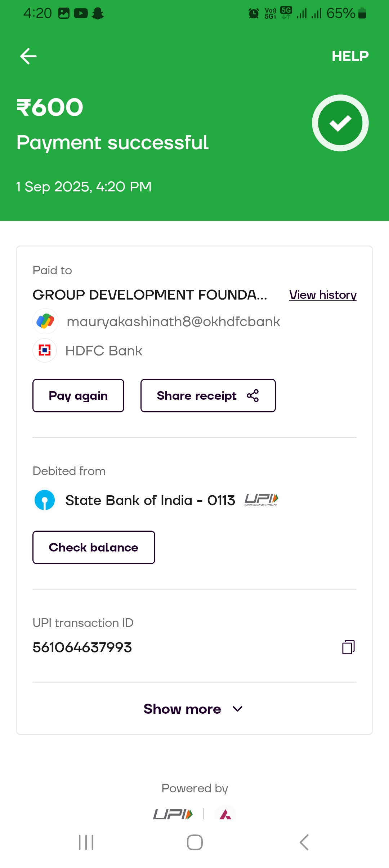Tap the Show more chevron arrow
Image resolution: width=389 pixels, height=868 pixels.
[x=238, y=709]
